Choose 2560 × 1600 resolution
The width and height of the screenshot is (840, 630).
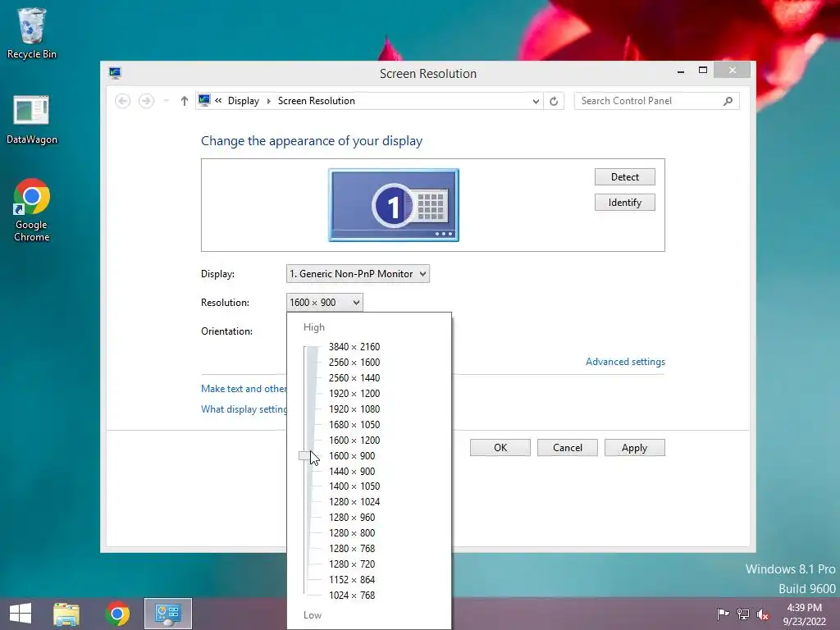point(354,362)
